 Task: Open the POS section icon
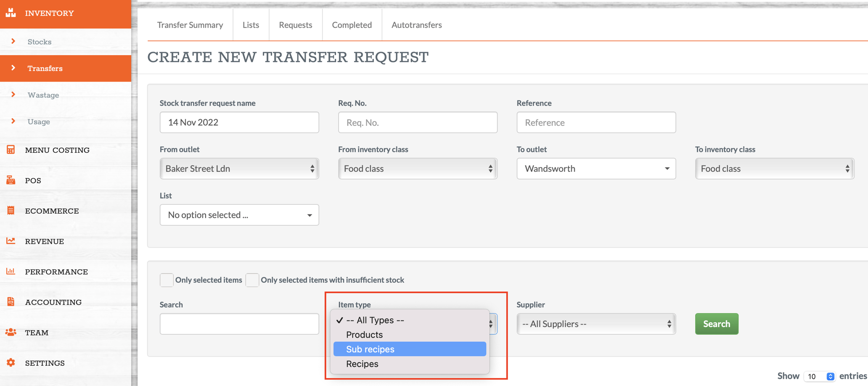(11, 180)
